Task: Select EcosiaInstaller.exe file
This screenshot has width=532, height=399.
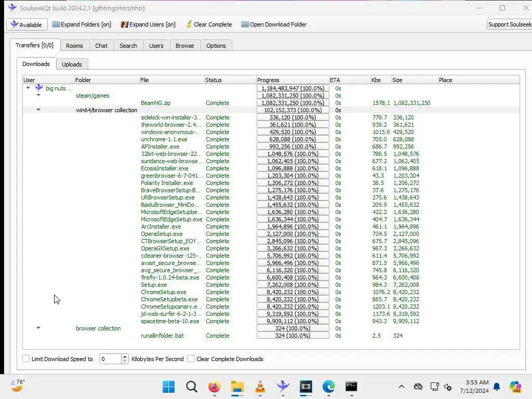Action: click(x=165, y=168)
